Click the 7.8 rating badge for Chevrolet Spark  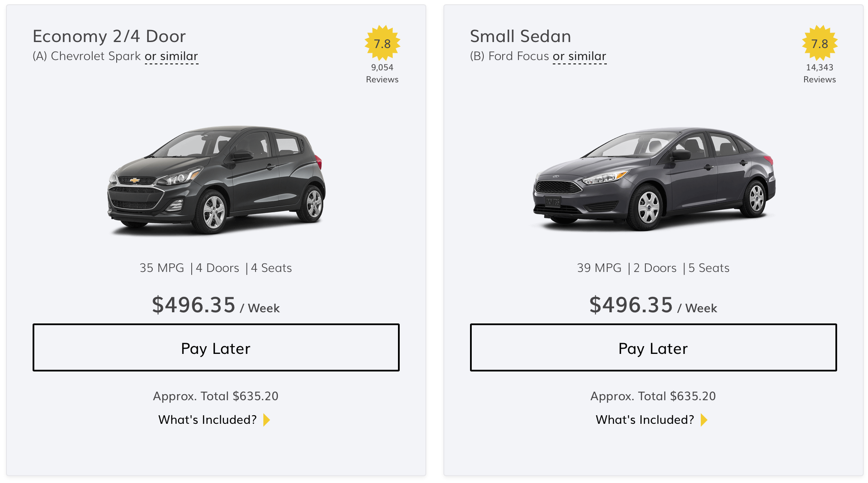click(382, 43)
